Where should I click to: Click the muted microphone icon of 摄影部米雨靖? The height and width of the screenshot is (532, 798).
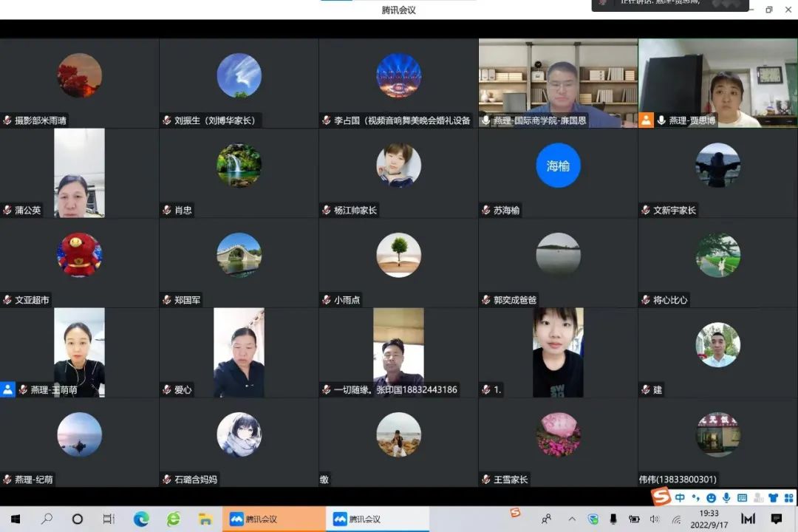coord(7,120)
